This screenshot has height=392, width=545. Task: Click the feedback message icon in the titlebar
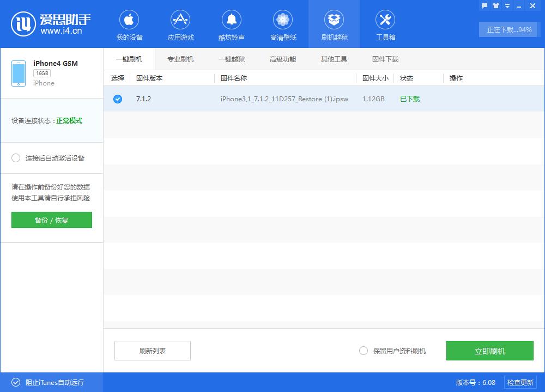point(484,5)
